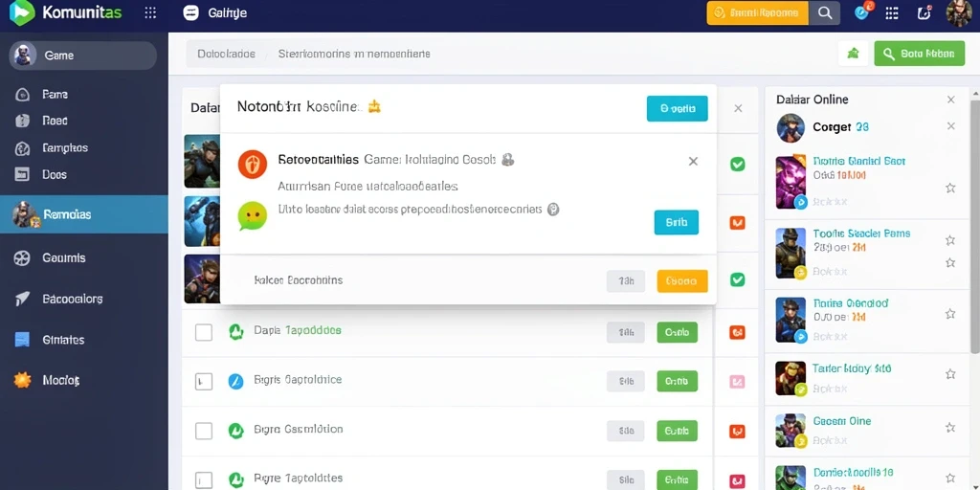Click the white icon beside Galhye
Viewport: 980px width, 490px height.
(190, 13)
